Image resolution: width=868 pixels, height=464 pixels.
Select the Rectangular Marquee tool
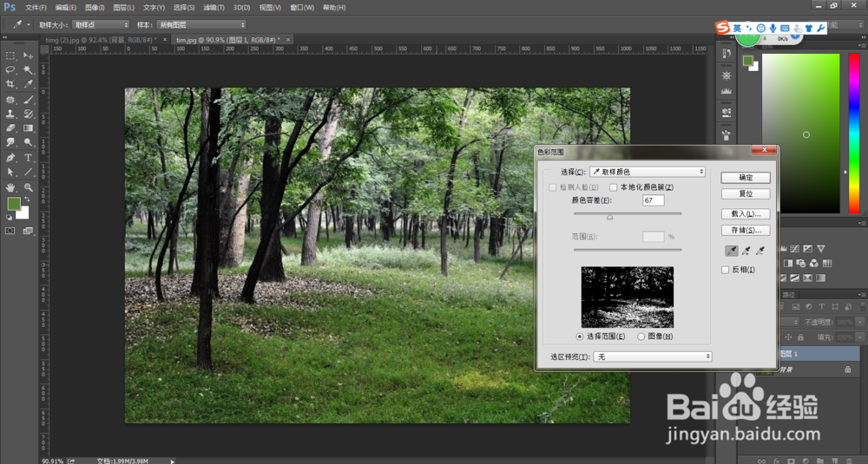pos(10,56)
